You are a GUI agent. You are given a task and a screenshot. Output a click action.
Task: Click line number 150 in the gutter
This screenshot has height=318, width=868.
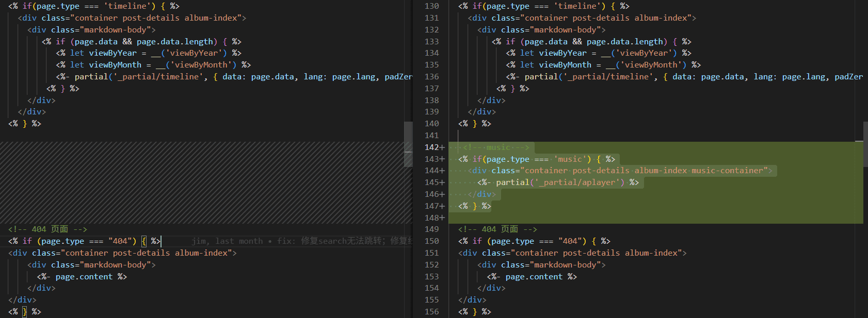[x=431, y=241]
